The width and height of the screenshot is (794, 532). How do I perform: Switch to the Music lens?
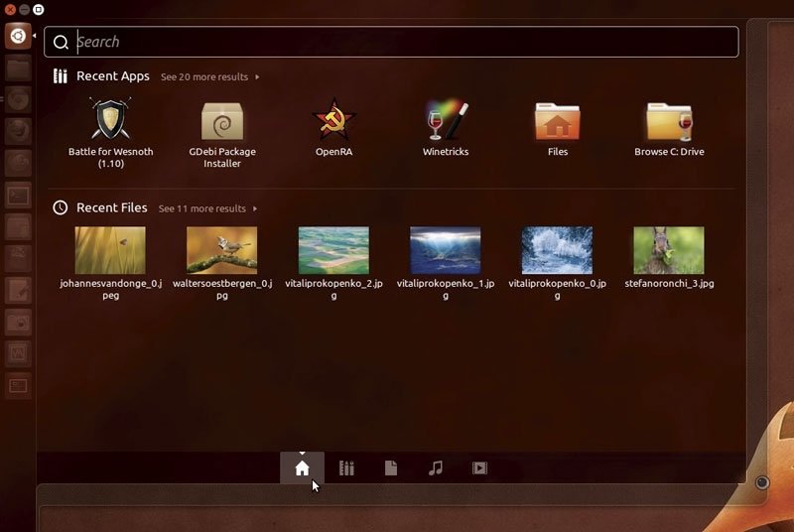click(436, 467)
